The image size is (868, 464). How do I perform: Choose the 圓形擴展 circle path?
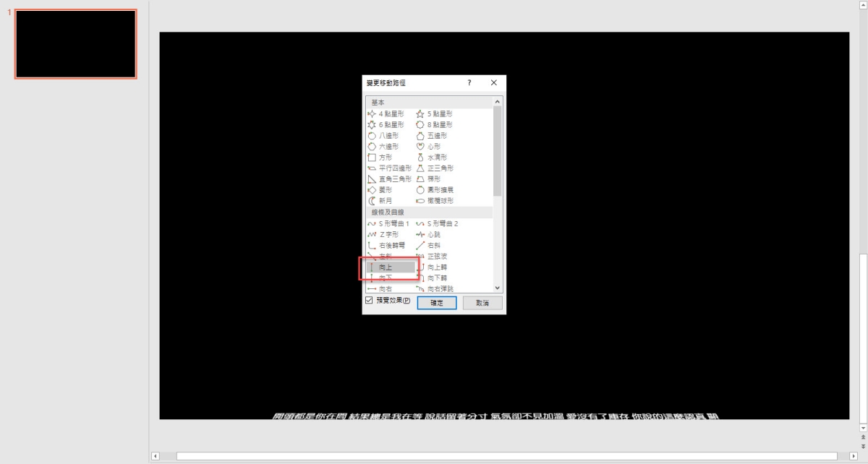(434, 190)
